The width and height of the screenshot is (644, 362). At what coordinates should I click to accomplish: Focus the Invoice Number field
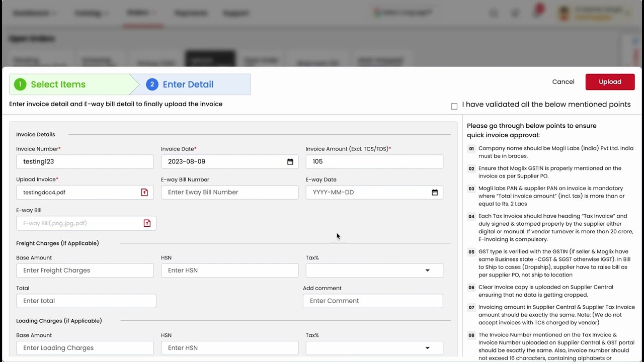pos(85,161)
